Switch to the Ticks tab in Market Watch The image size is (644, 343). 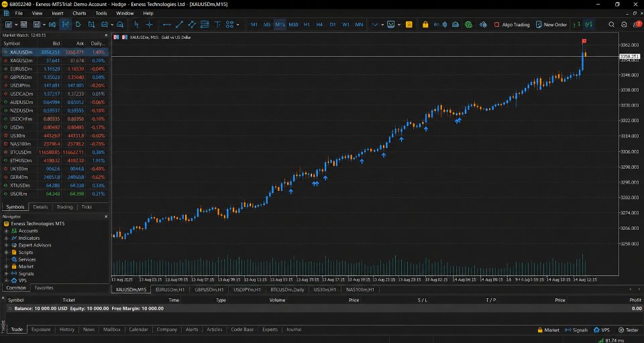[x=87, y=207]
